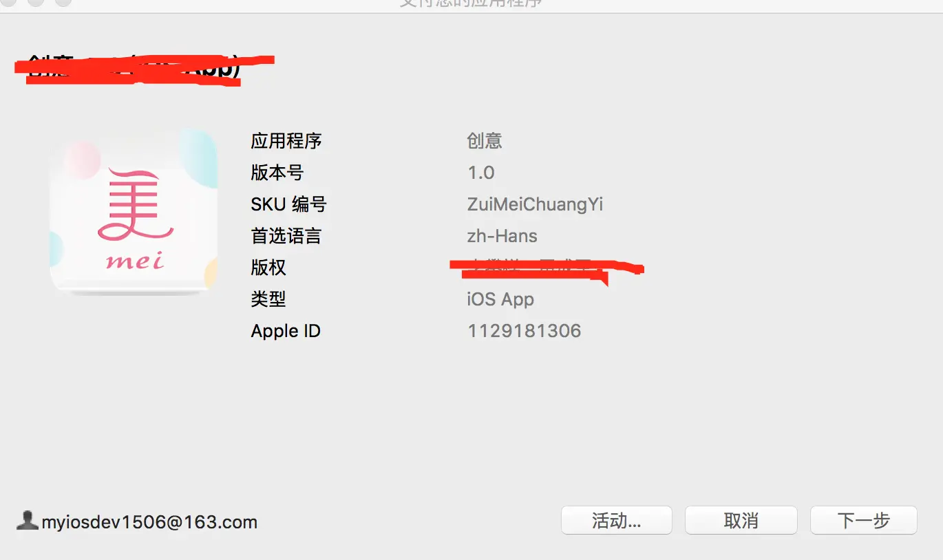Click the pink mei app icon
The height and width of the screenshot is (560, 943).
pos(134,212)
